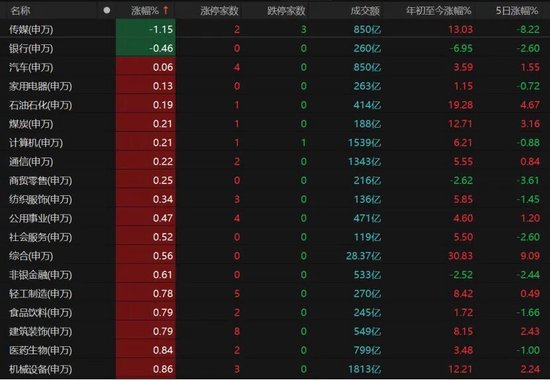Viewport: 550px width, 380px height.
Task: Click the 0.19 change cell for 石油石化
Action: (146, 105)
